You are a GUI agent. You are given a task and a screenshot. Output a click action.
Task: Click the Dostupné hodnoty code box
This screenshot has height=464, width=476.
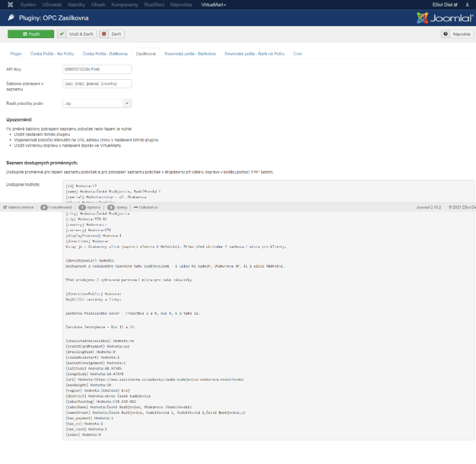tap(269, 310)
